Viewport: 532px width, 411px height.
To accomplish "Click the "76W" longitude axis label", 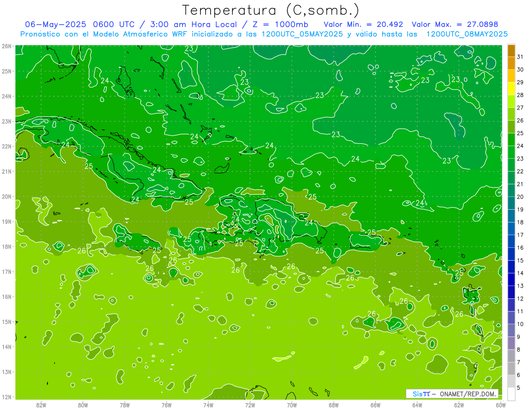I will (x=166, y=405).
